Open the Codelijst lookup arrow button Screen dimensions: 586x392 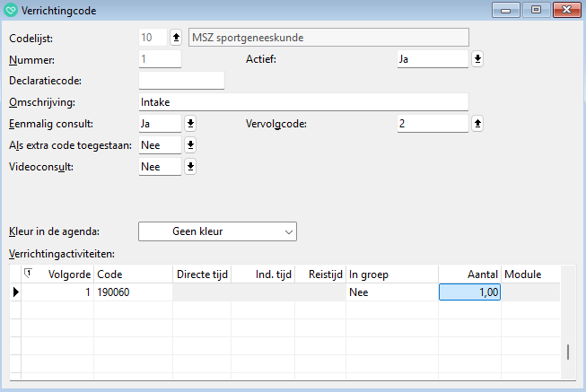point(176,38)
